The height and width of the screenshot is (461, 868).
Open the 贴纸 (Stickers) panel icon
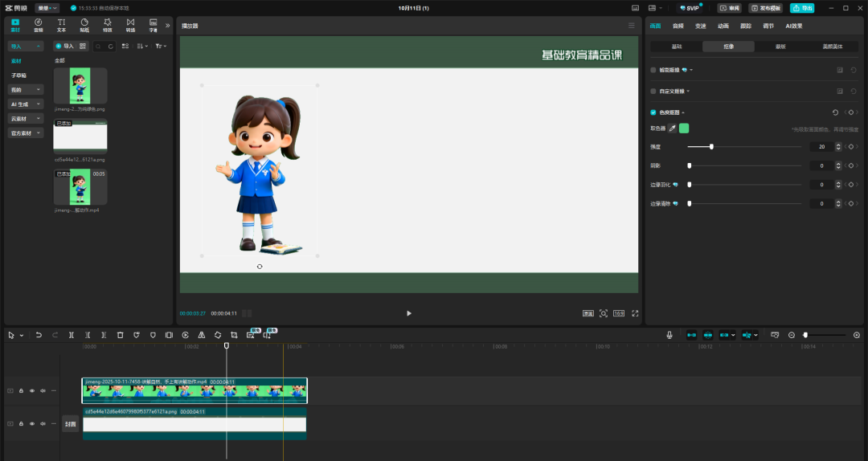(84, 25)
